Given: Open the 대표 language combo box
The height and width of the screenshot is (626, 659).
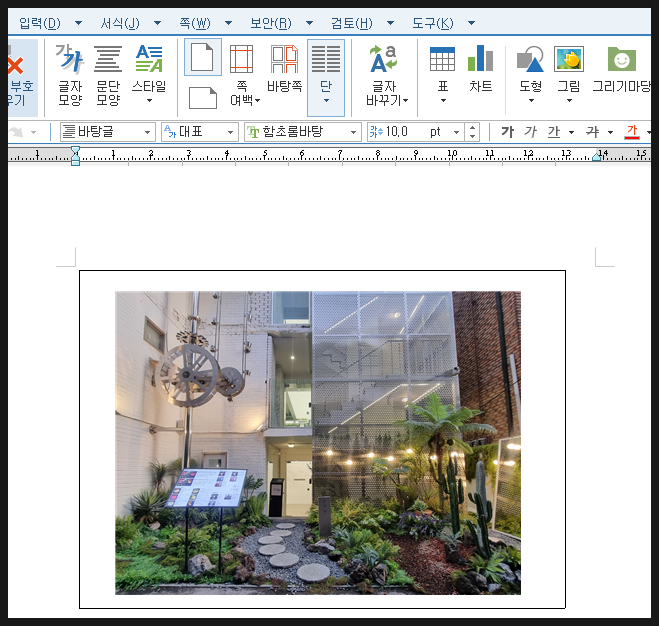Looking at the screenshot, I should (200, 132).
